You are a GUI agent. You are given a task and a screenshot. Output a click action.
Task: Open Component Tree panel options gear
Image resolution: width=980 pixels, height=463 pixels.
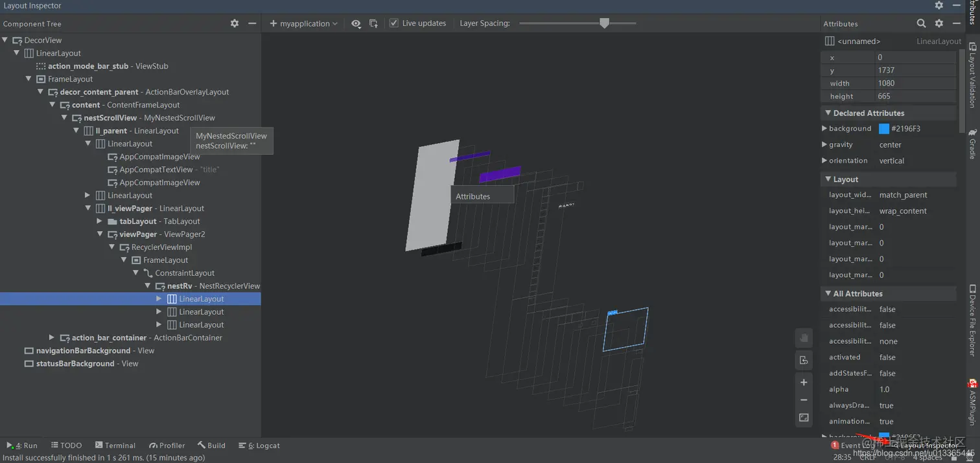(235, 23)
